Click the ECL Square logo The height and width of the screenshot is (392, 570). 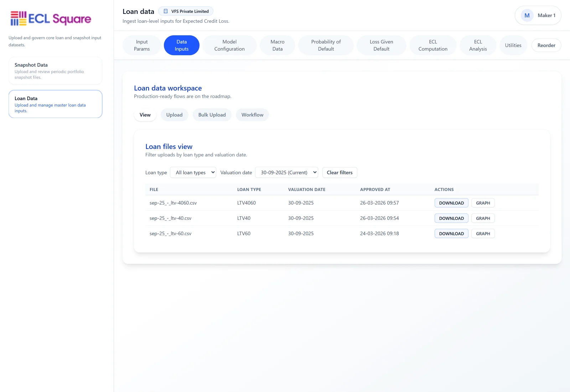51,19
